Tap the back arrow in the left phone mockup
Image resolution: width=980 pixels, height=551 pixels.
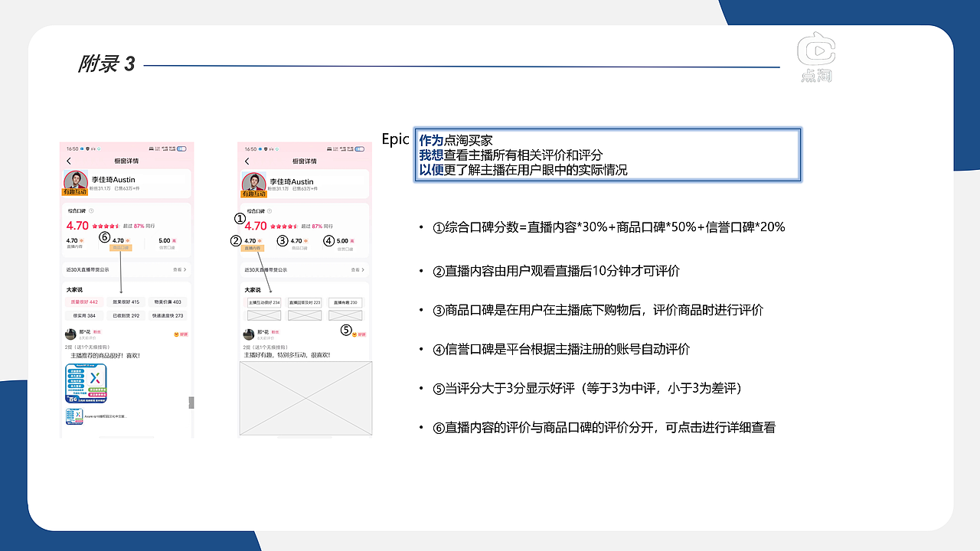(69, 161)
